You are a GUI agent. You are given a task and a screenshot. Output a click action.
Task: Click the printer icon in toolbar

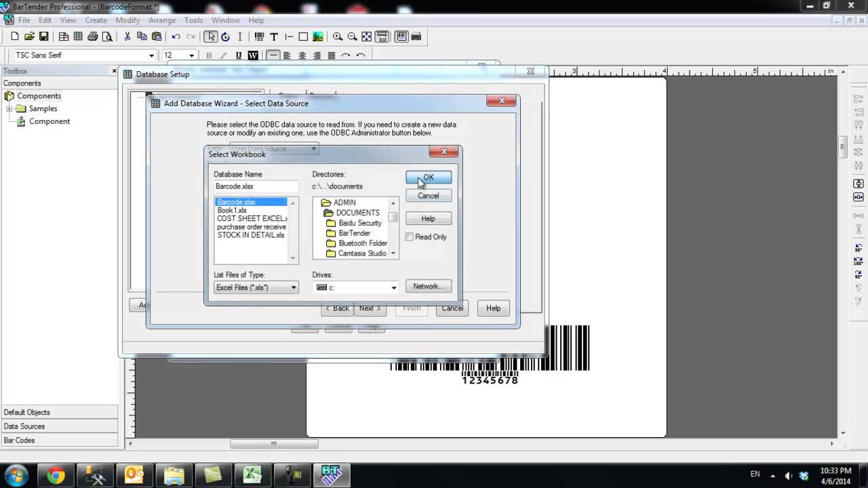(x=93, y=37)
